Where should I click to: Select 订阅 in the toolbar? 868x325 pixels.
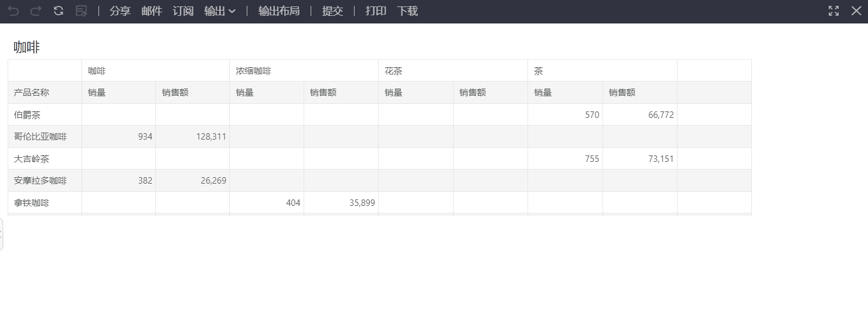(183, 11)
